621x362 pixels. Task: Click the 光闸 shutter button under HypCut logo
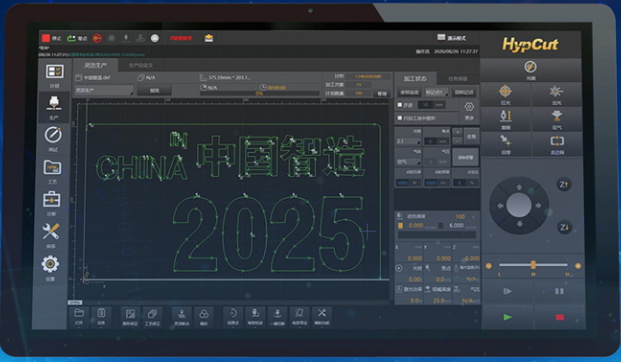530,70
